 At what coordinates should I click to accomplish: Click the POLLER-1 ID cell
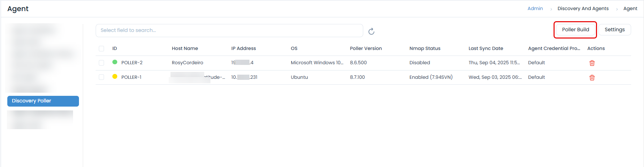click(x=132, y=77)
